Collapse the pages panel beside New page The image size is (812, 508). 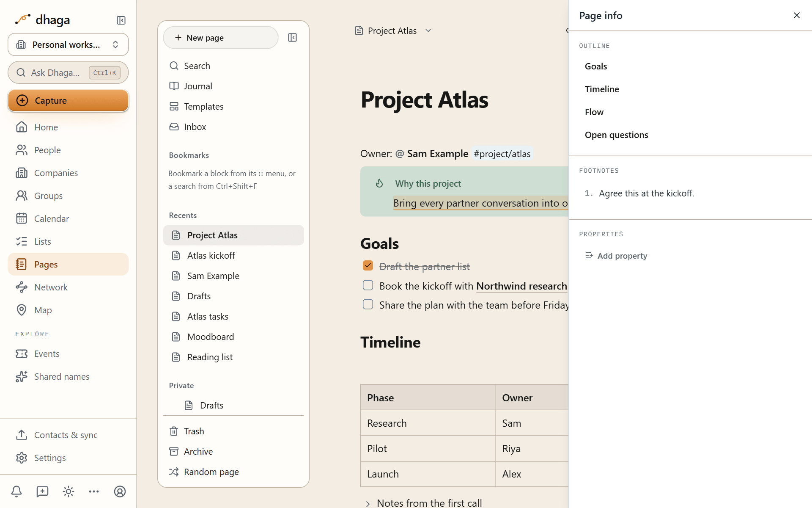(x=292, y=38)
